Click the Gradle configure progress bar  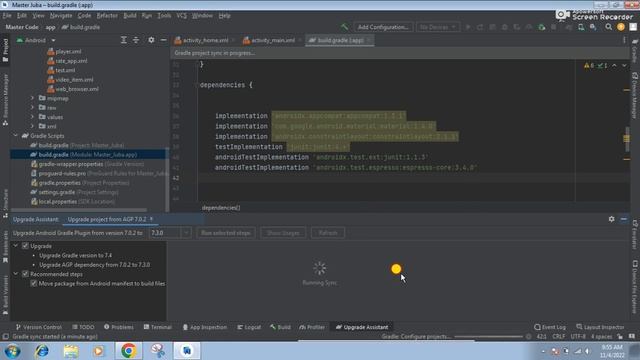488,337
